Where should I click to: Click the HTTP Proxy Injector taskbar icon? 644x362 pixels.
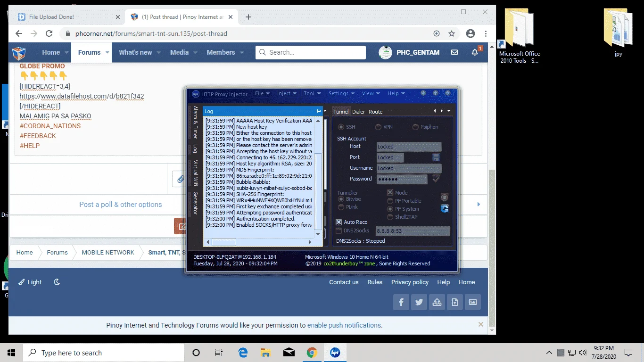click(x=335, y=353)
